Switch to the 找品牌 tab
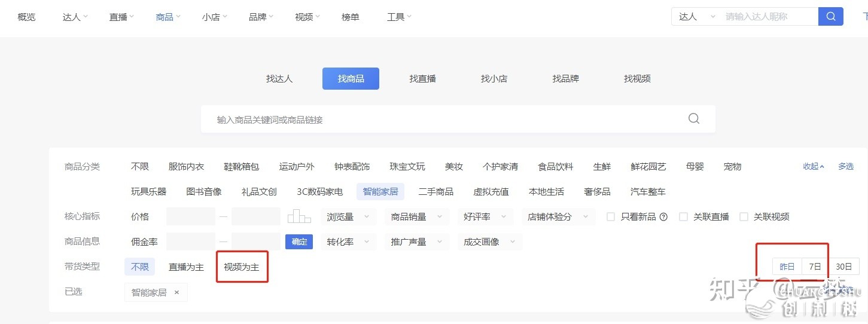Viewport: 868px width, 324px height. coord(565,78)
